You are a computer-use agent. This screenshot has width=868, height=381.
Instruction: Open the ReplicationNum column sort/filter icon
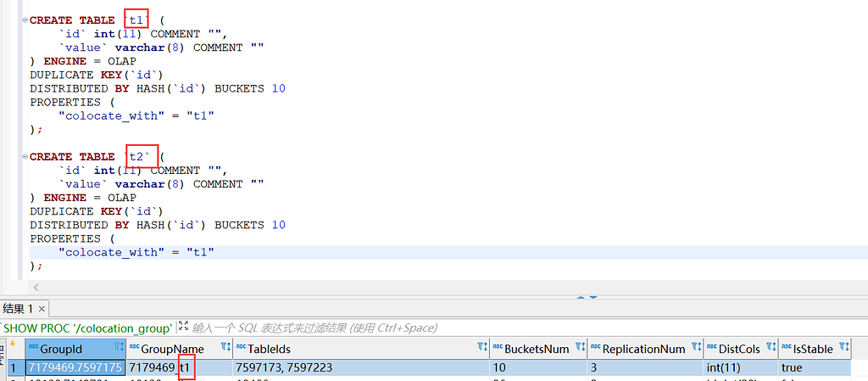(x=696, y=348)
